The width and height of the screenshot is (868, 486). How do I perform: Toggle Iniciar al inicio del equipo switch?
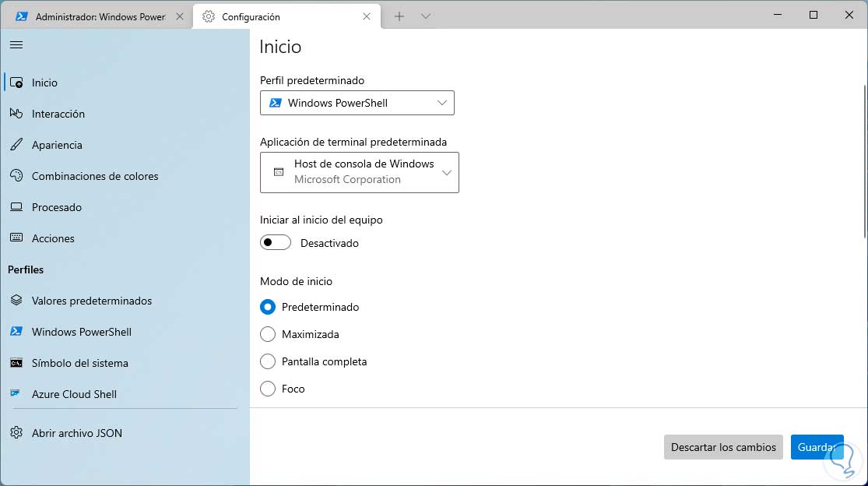(x=275, y=242)
